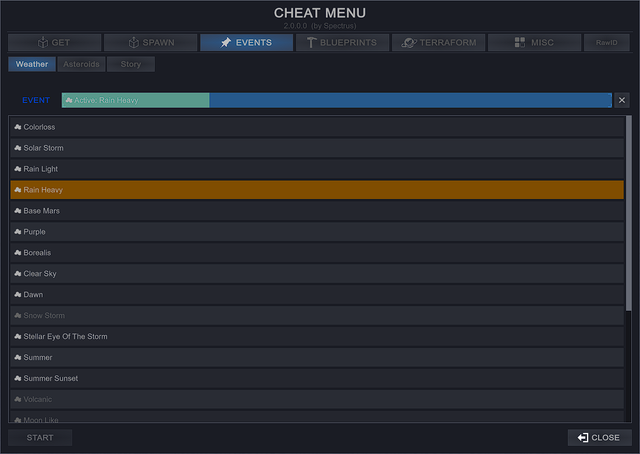Click the grid icon on MISC tab
This screenshot has height=454, width=640.
[520, 42]
